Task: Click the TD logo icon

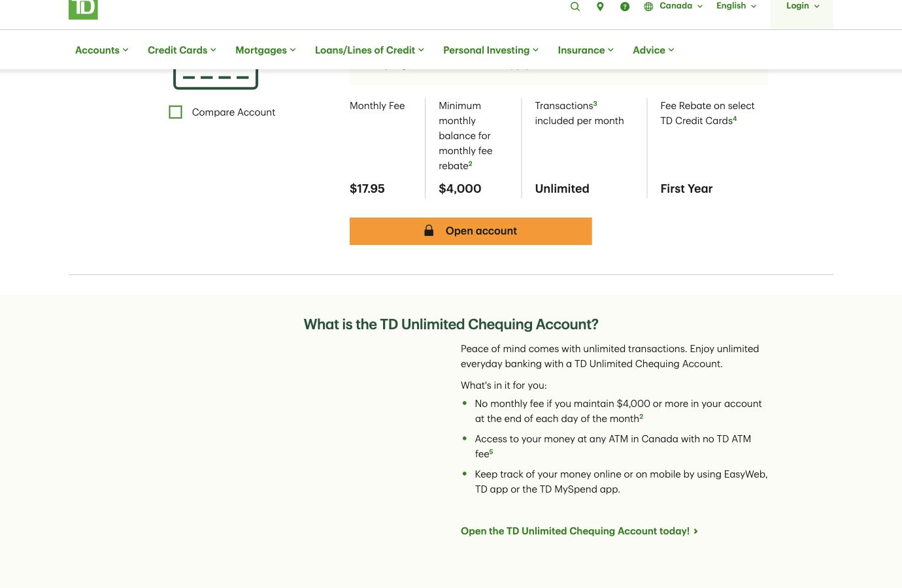Action: [x=83, y=9]
